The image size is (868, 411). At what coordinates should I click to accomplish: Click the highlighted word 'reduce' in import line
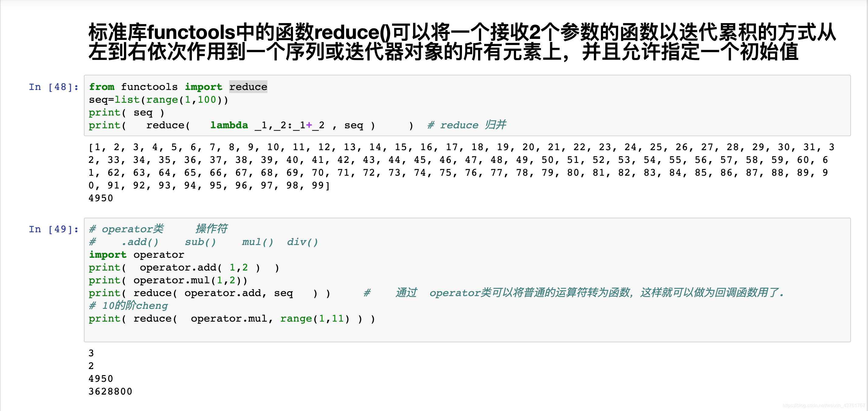248,87
